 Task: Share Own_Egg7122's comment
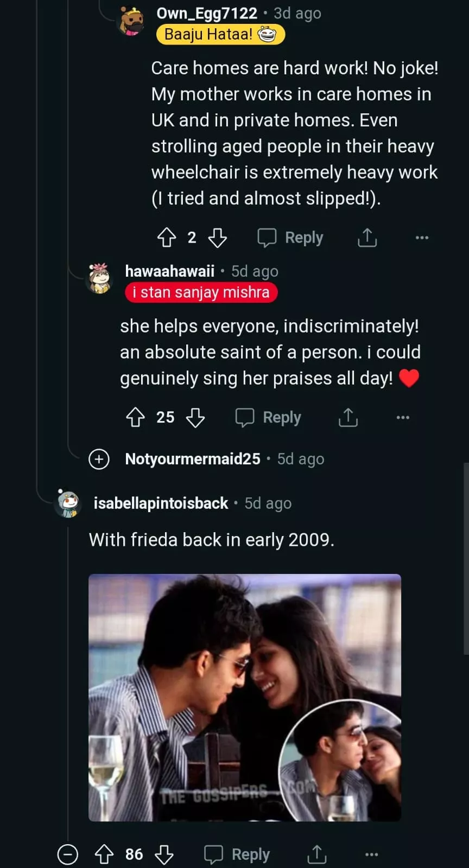[367, 238]
